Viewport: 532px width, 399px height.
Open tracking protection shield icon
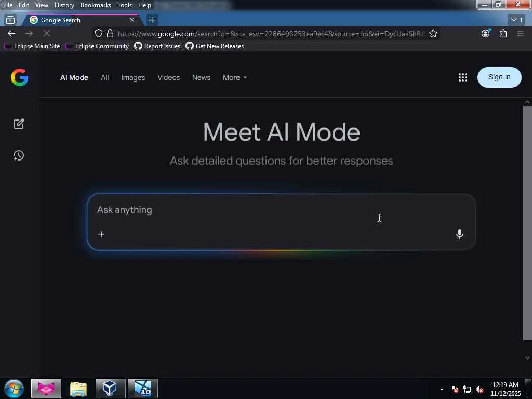tap(98, 34)
